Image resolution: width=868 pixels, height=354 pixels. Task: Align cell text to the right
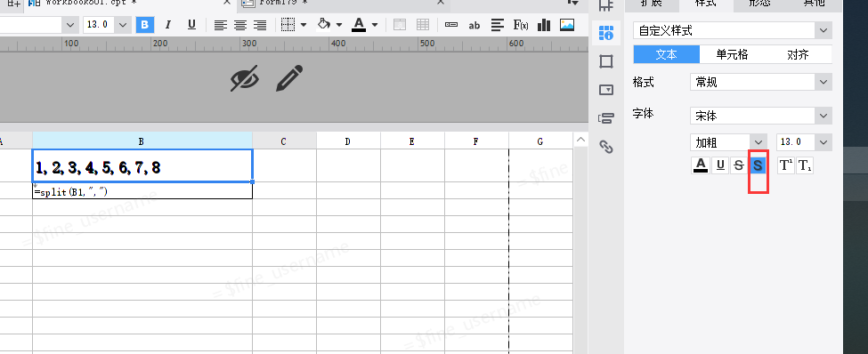(x=260, y=25)
